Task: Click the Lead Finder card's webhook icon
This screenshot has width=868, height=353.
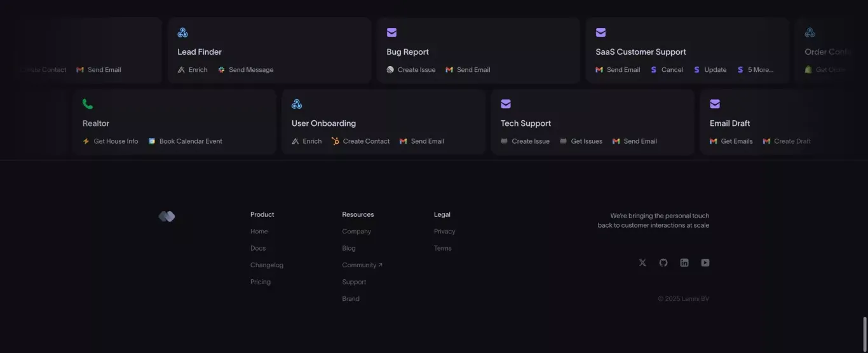Action: click(x=182, y=32)
